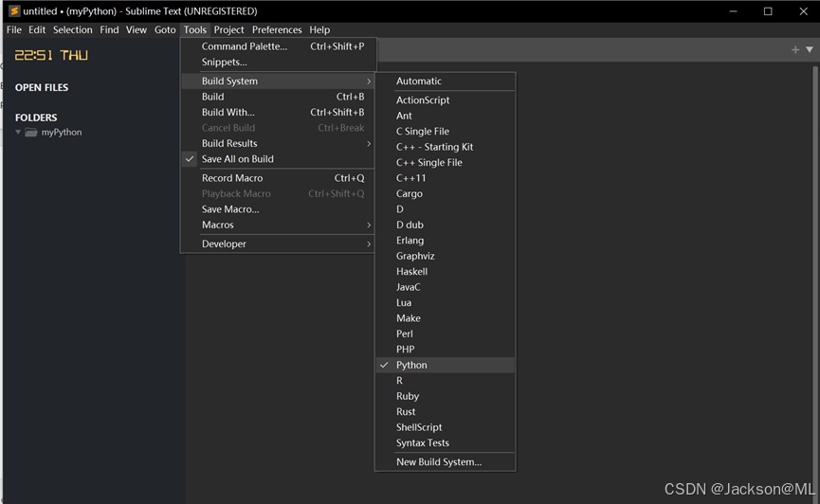Image resolution: width=820 pixels, height=504 pixels.
Task: Toggle Save All on Build option
Action: tap(278, 159)
